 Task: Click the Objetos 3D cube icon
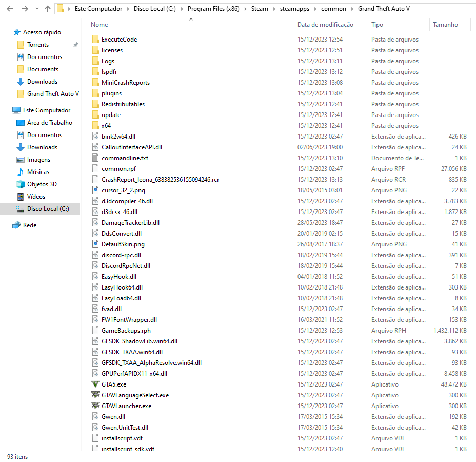[21, 184]
